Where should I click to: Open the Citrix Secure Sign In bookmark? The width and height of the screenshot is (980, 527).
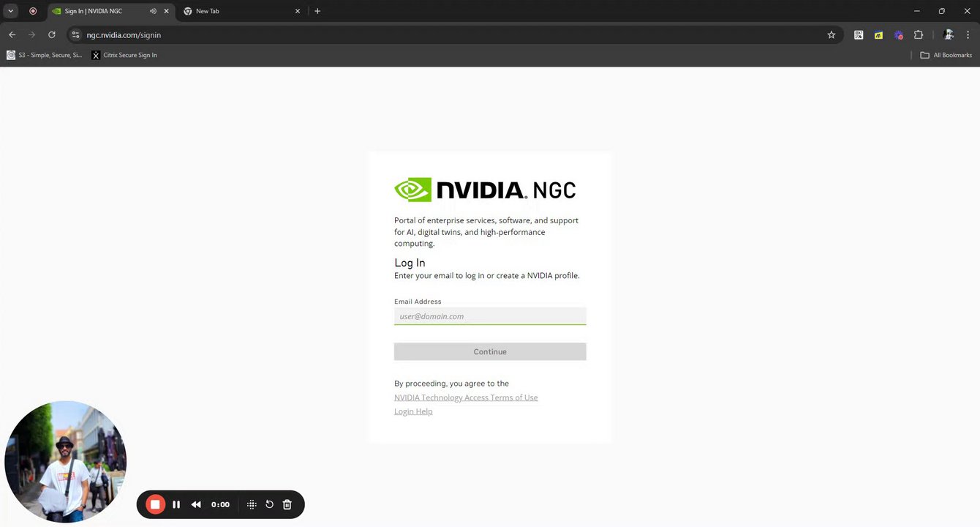click(124, 55)
